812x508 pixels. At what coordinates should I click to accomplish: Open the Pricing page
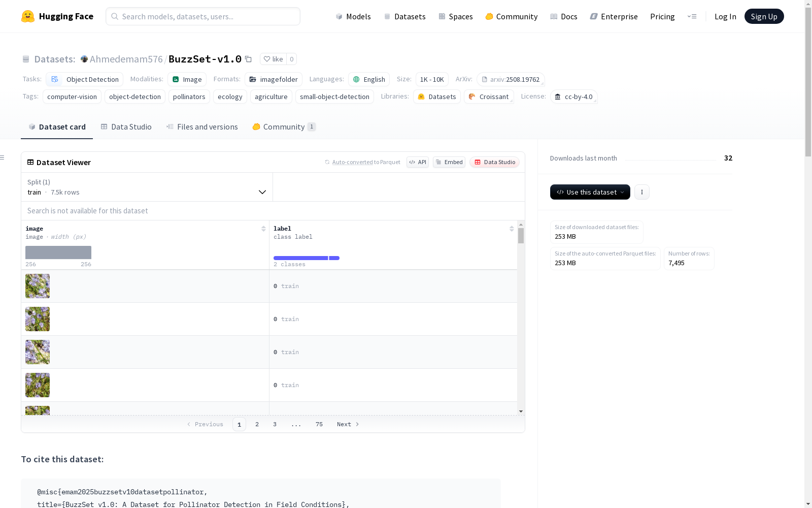[x=662, y=16]
